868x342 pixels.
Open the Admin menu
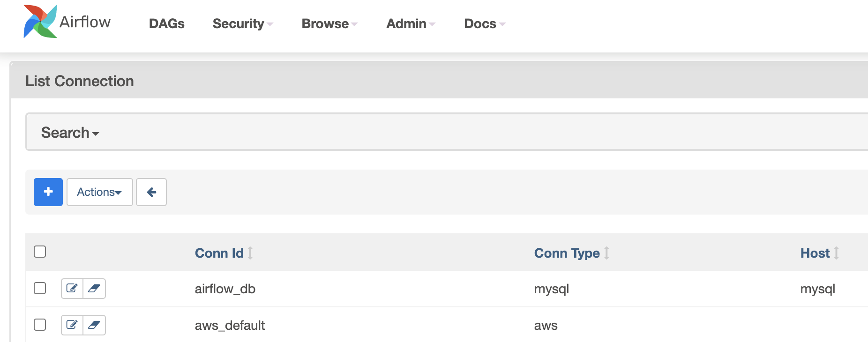(x=410, y=24)
